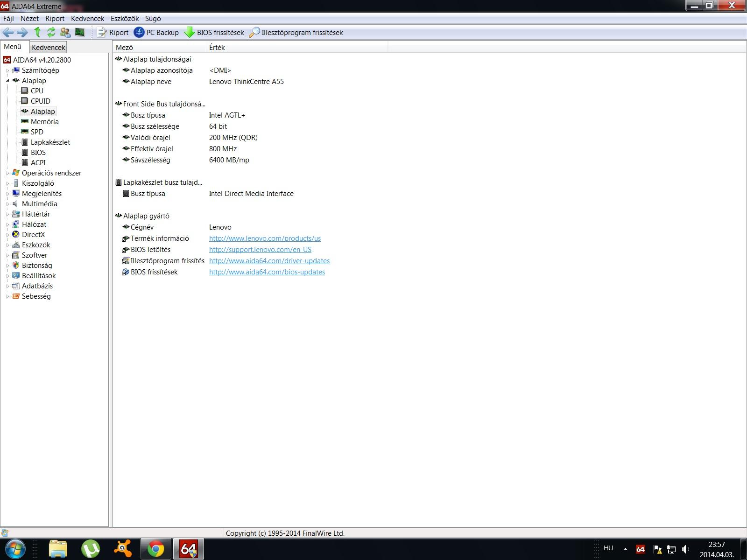
Task: Click the Beállítások tree icon
Action: (x=16, y=275)
